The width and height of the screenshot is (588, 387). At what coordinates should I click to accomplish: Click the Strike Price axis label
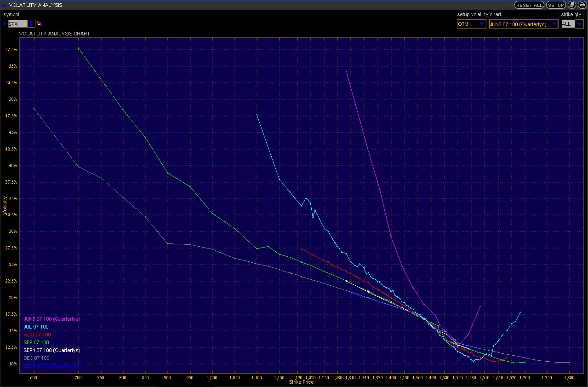coord(301,382)
